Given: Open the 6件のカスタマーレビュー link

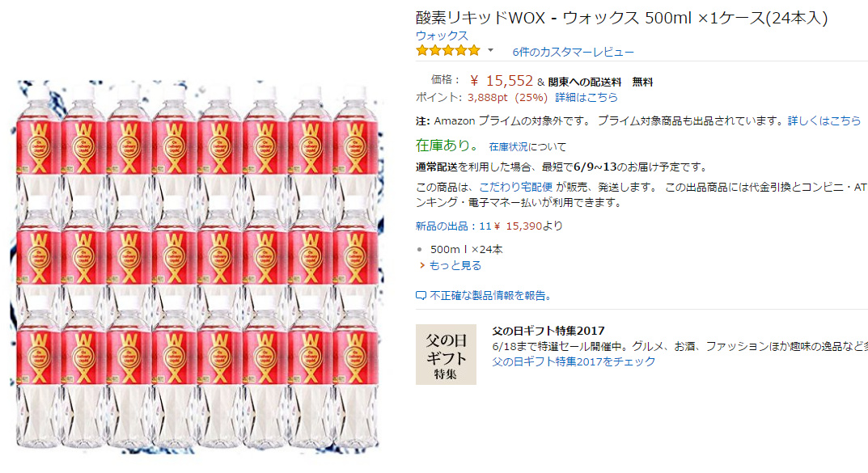Looking at the screenshot, I should (573, 52).
